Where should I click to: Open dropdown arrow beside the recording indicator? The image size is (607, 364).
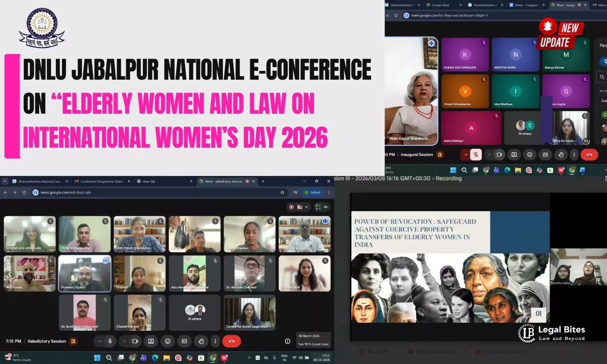306,207
